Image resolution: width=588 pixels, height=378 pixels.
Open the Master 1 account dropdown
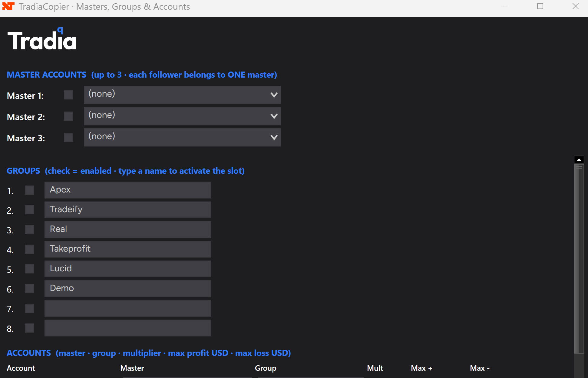pyautogui.click(x=182, y=95)
